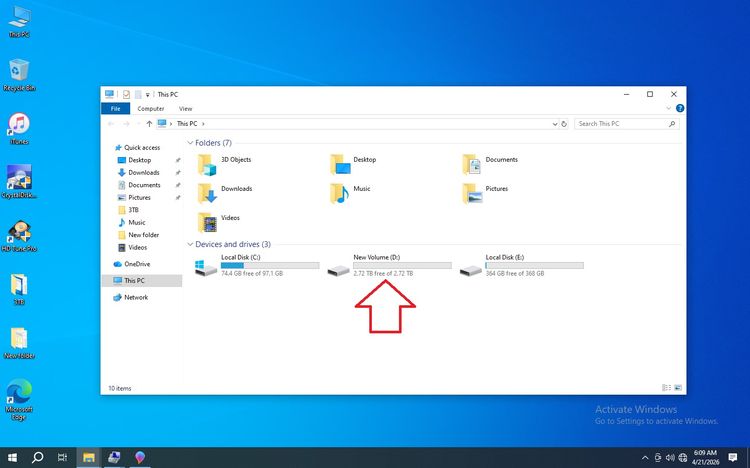Refresh the This PC view
The height and width of the screenshot is (468, 750).
tap(564, 124)
